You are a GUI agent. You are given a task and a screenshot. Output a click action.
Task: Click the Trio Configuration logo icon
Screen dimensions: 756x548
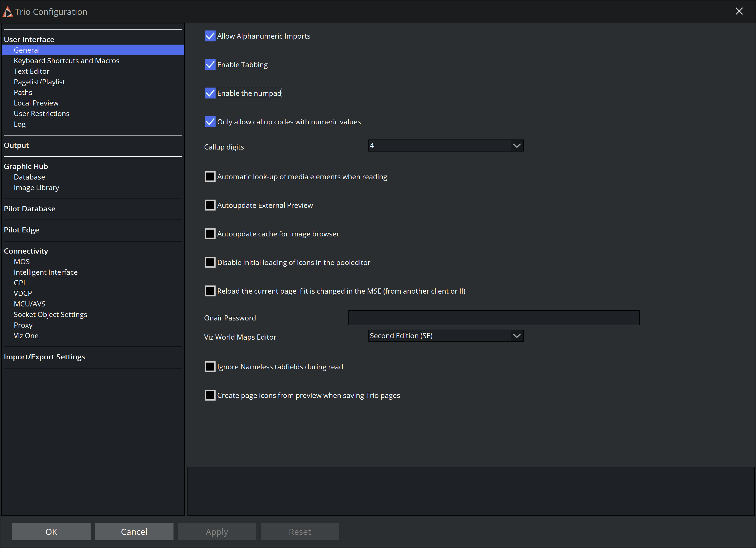(7, 12)
